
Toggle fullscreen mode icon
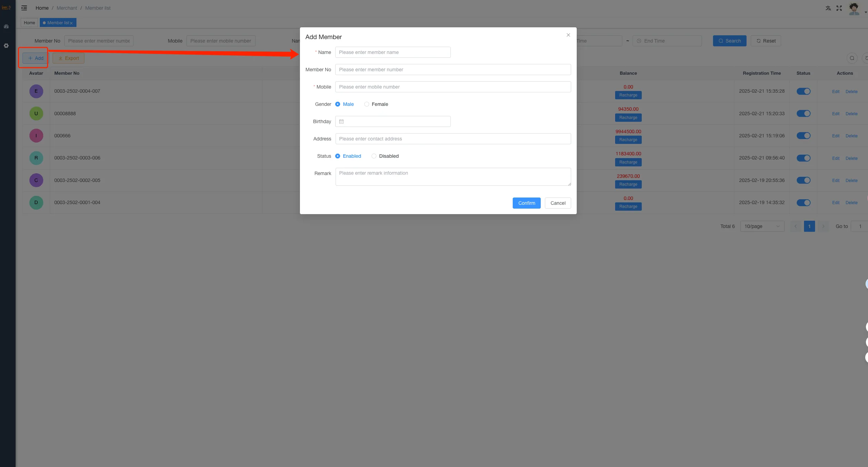click(839, 8)
